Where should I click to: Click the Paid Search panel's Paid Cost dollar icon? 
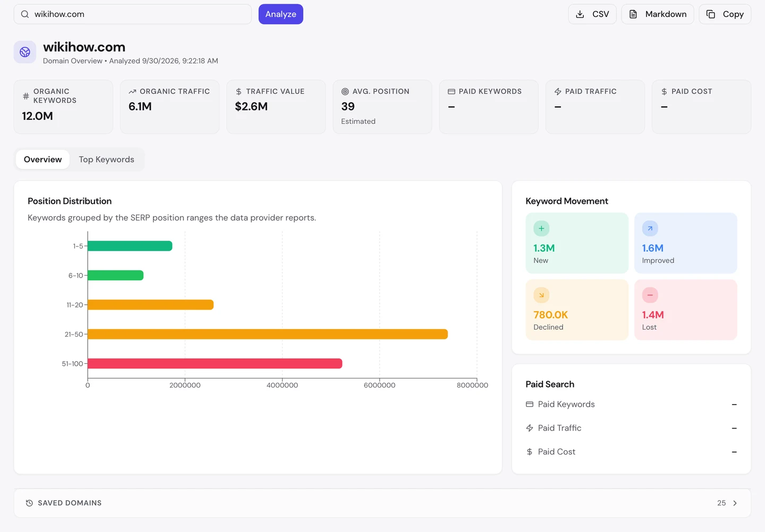(530, 452)
